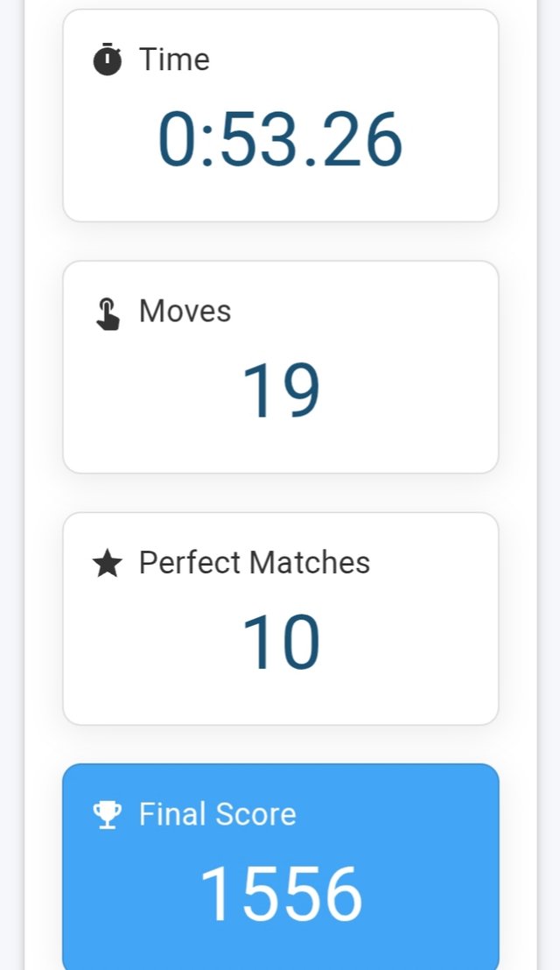Tap the final score value 1556
The image size is (560, 970).
[280, 894]
